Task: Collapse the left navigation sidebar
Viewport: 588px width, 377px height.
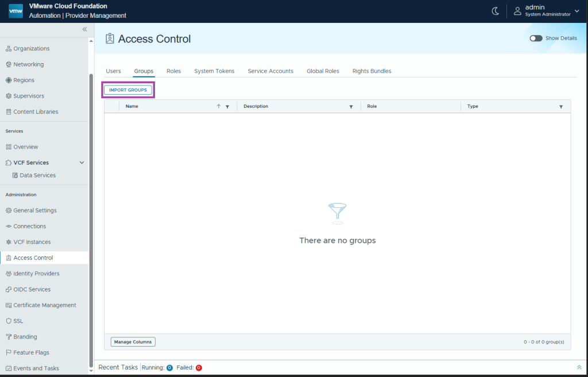Action: click(x=84, y=29)
